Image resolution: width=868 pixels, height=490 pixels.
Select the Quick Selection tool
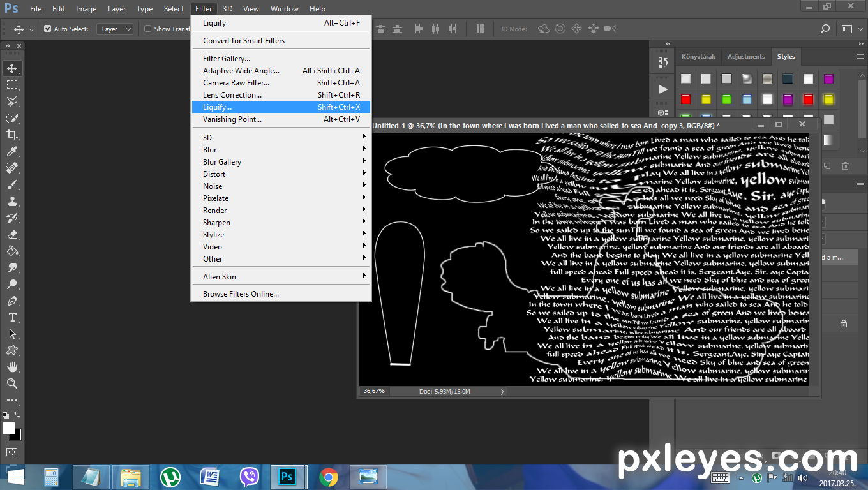pyautogui.click(x=12, y=118)
